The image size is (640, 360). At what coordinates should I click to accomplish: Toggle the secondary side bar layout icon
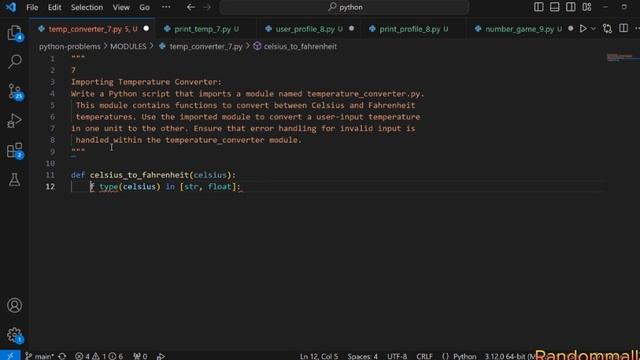(x=571, y=7)
